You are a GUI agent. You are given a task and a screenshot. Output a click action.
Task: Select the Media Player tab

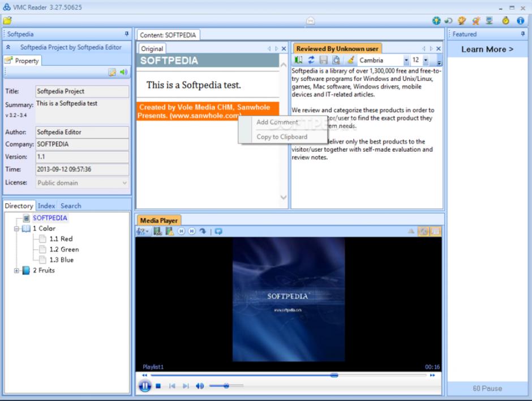[x=159, y=220]
